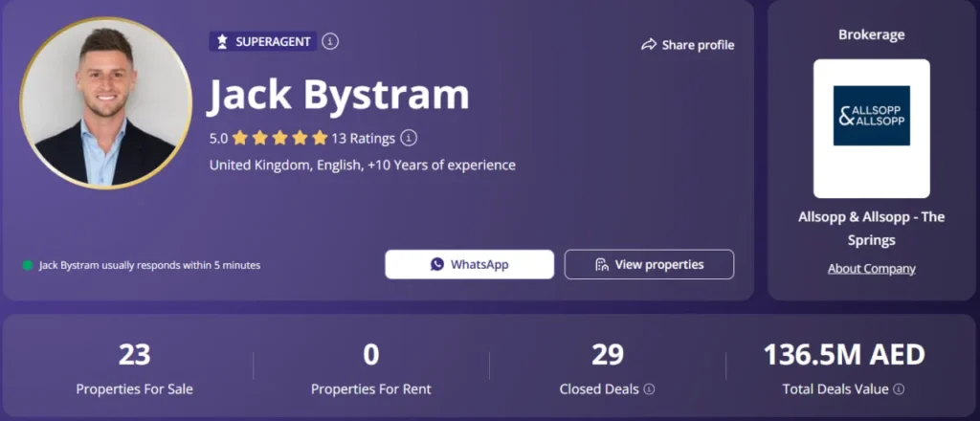Click the SuperAgent info icon
The image size is (980, 421).
point(330,41)
